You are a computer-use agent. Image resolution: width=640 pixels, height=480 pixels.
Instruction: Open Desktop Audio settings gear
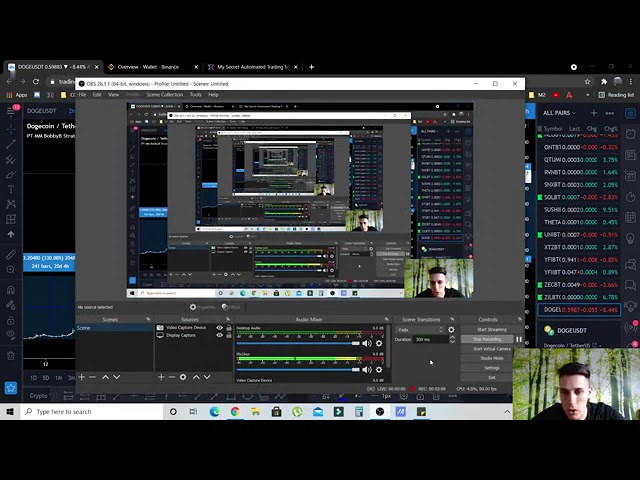pos(378,343)
